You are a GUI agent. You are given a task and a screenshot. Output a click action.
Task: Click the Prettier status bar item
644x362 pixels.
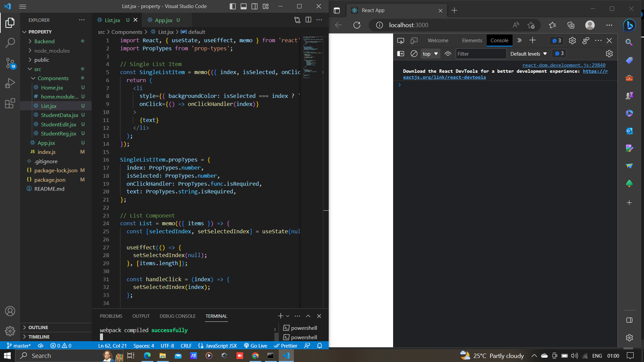coord(285,346)
